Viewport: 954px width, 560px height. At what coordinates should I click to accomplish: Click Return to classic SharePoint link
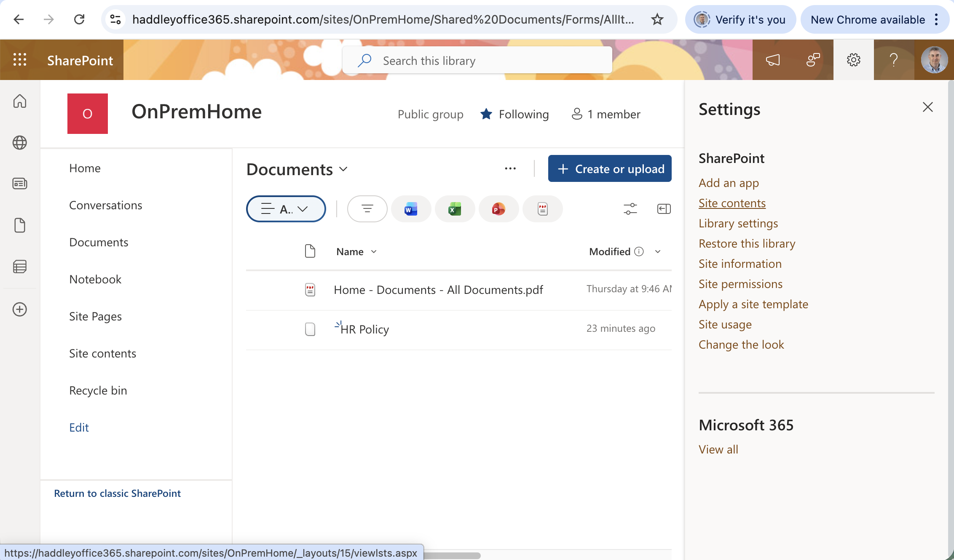(117, 493)
